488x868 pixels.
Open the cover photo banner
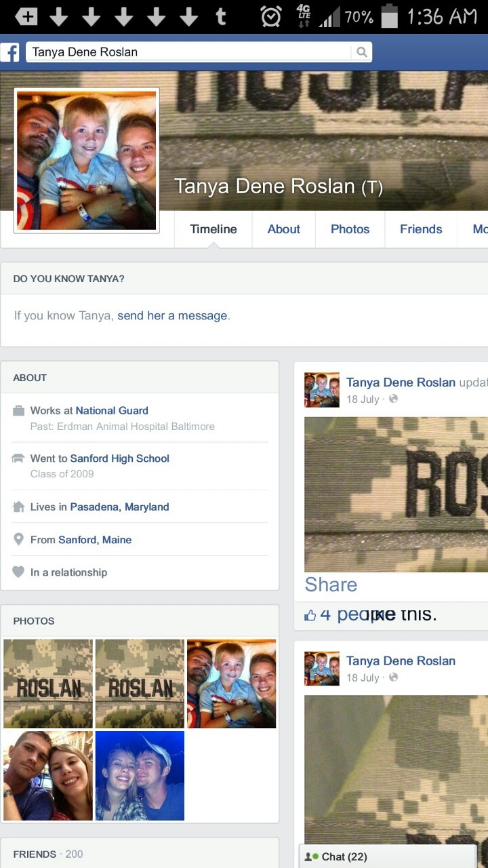(x=325, y=140)
